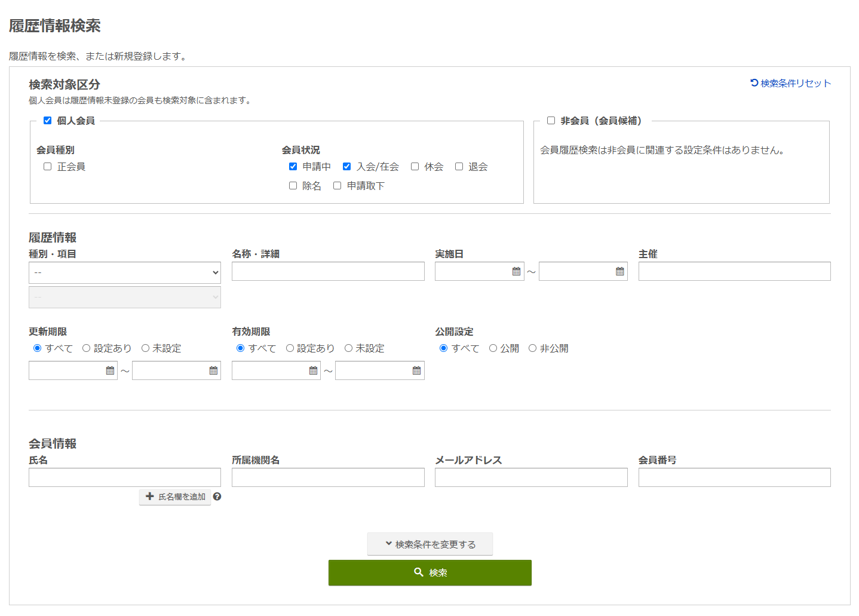Image resolution: width=859 pixels, height=616 pixels.
Task: Click the 会員番号 input field
Action: 734,477
